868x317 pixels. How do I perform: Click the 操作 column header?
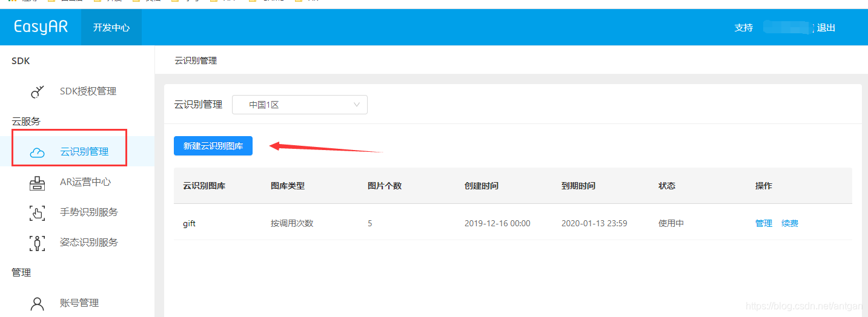pyautogui.click(x=764, y=186)
